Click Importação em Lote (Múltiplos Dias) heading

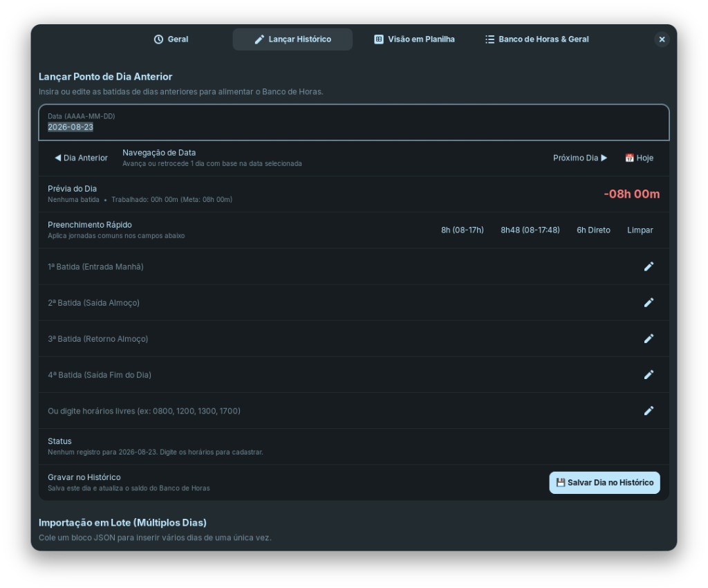point(122,522)
